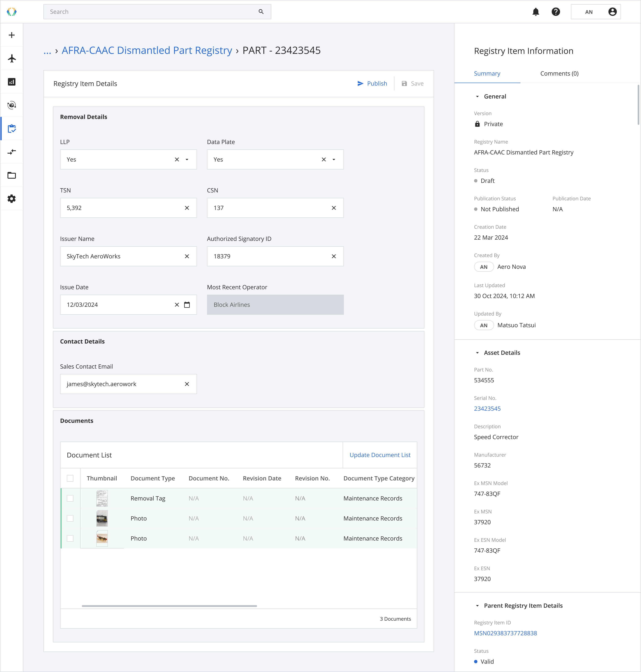Viewport: 641px width, 672px height.
Task: Switch to the Comments (0) tab
Action: pyautogui.click(x=559, y=73)
